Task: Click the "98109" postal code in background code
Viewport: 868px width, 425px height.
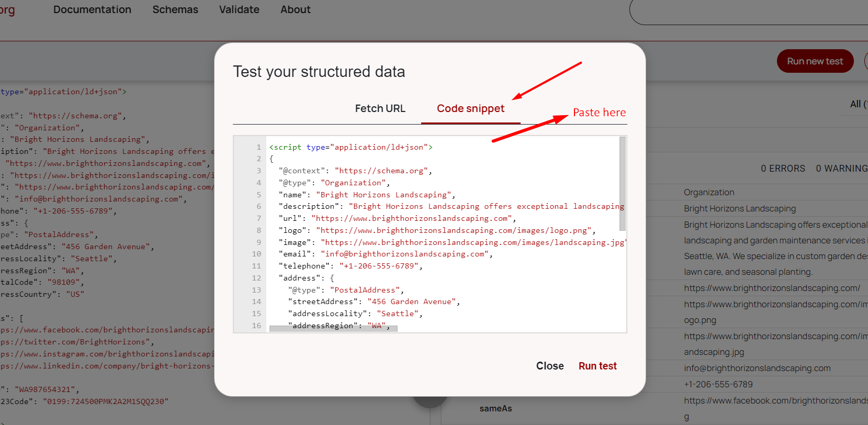Action: 63,282
